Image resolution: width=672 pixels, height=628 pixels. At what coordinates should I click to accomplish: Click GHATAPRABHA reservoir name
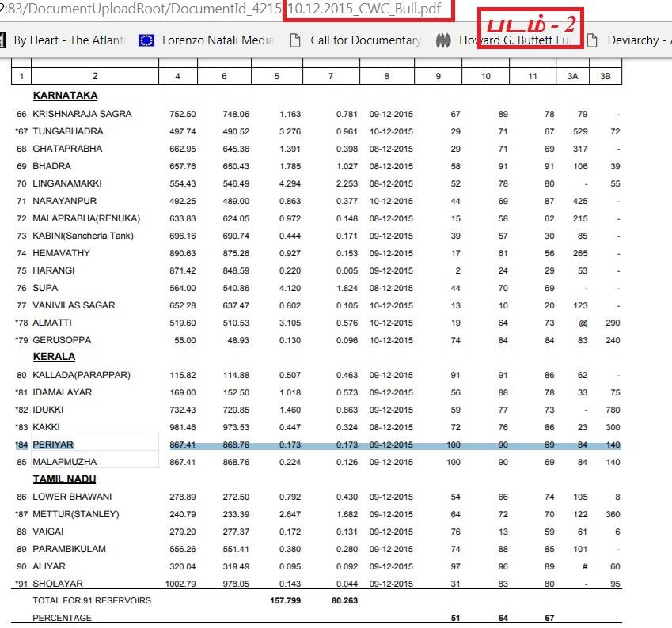point(67,149)
